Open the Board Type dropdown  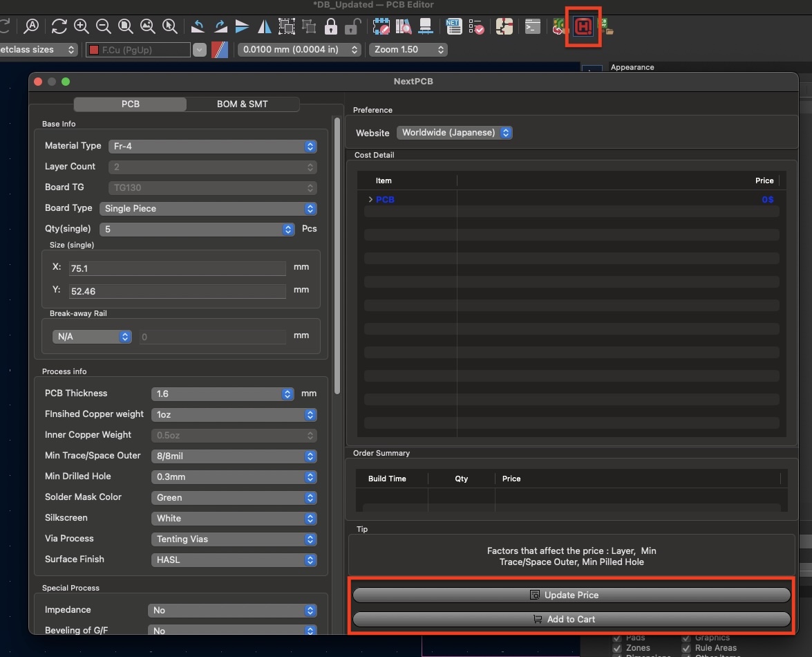click(x=207, y=208)
